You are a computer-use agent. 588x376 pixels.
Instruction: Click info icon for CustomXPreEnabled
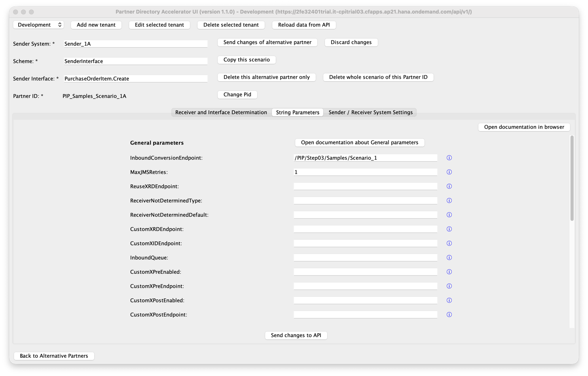(x=449, y=272)
